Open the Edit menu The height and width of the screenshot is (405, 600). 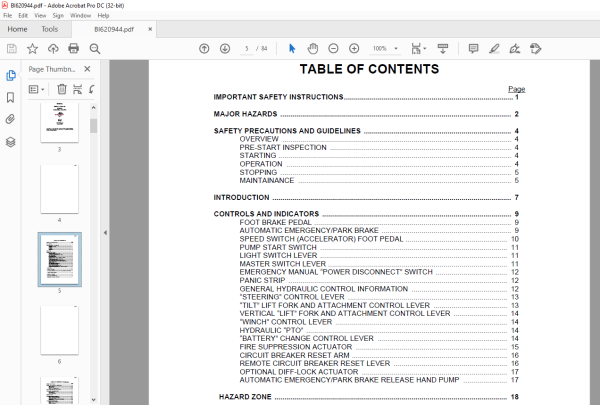[23, 15]
